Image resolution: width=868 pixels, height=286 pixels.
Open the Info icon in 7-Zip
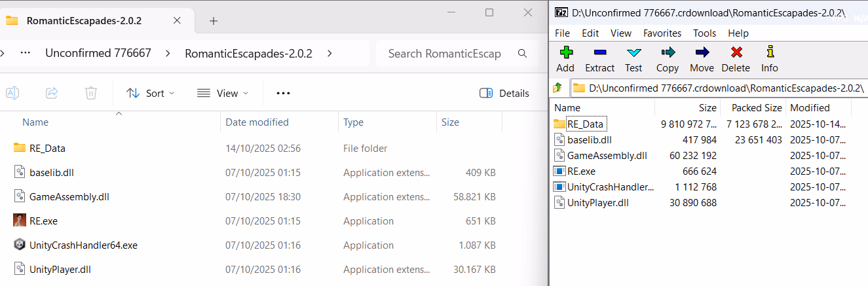(x=770, y=58)
